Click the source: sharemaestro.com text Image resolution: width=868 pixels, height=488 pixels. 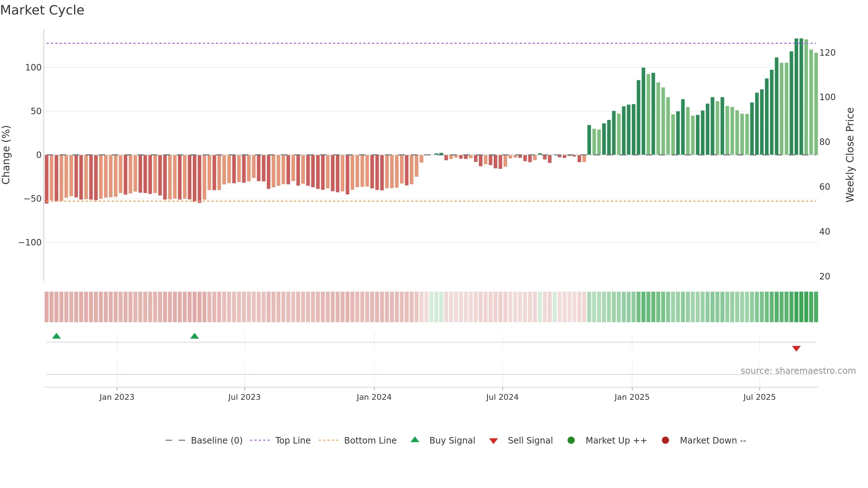coord(798,371)
